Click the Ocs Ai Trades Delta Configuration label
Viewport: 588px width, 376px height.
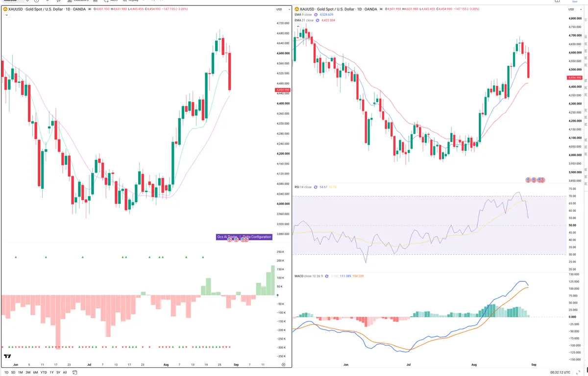[x=244, y=237]
